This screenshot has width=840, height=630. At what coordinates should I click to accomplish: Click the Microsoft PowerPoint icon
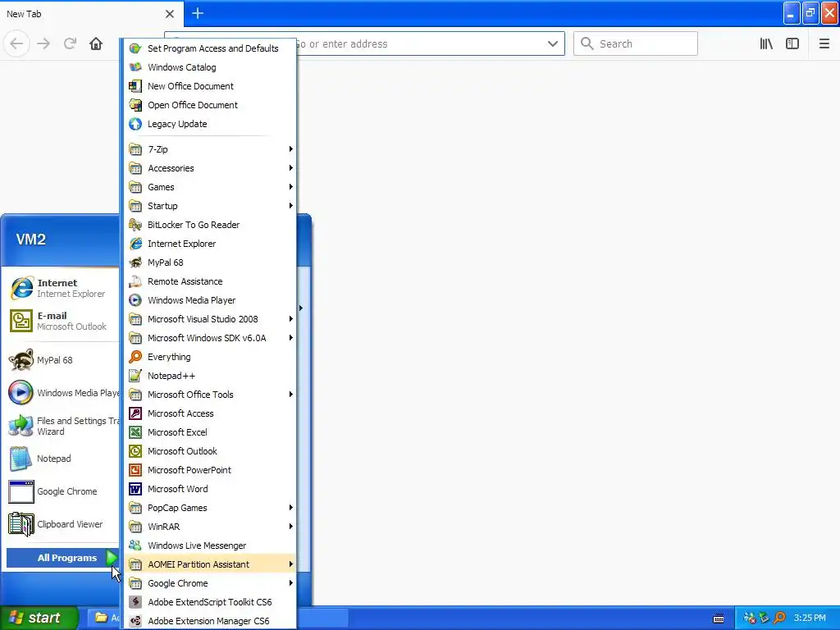click(135, 470)
